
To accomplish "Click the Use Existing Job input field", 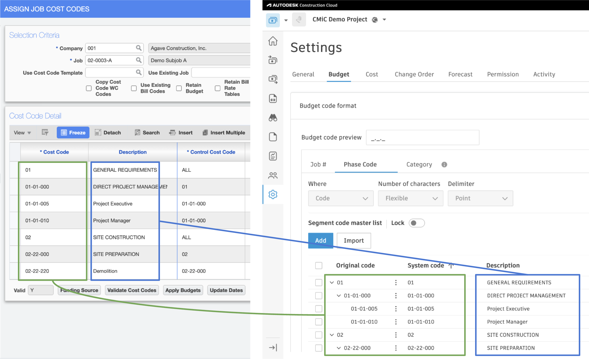I will tap(221, 72).
